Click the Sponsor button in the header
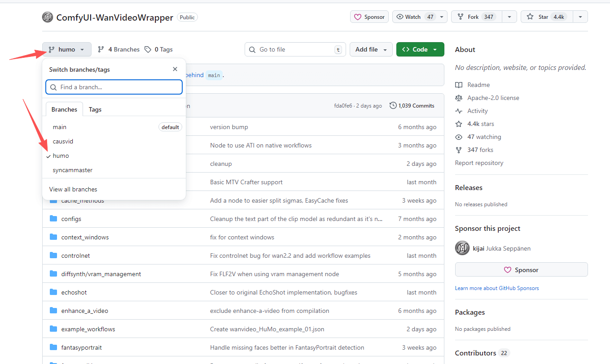Screen dimensions: 610x364 coord(369,17)
